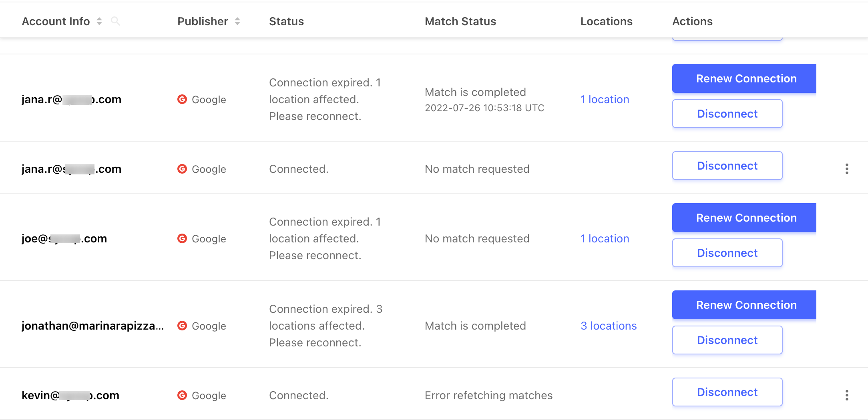Click the Google icon in jonathan's row

point(182,326)
